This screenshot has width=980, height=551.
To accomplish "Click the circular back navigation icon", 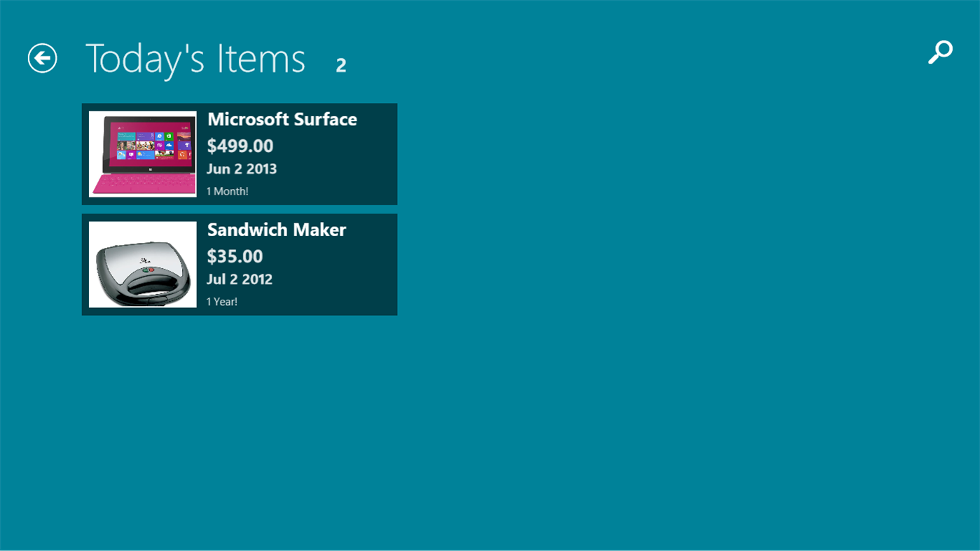I will [42, 58].
